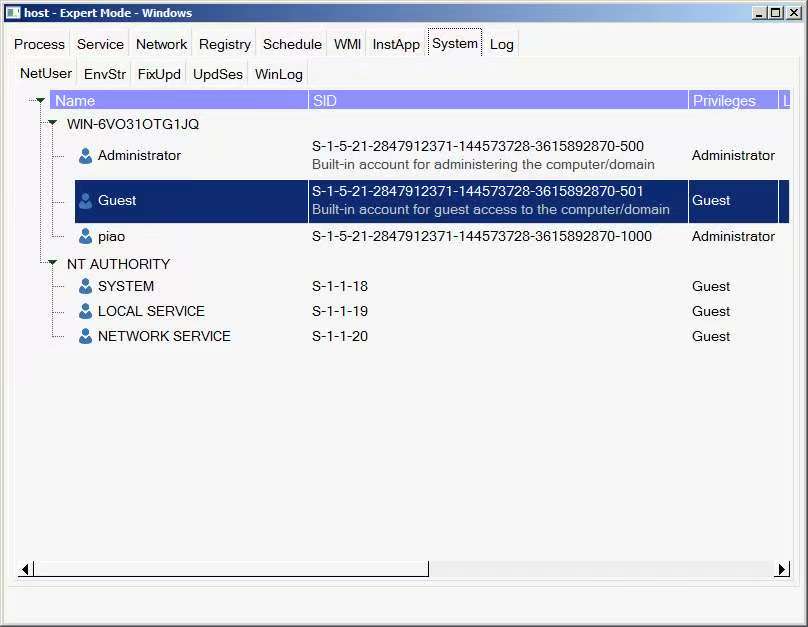Click the LOCAL SERVICE user icon

[x=85, y=312]
